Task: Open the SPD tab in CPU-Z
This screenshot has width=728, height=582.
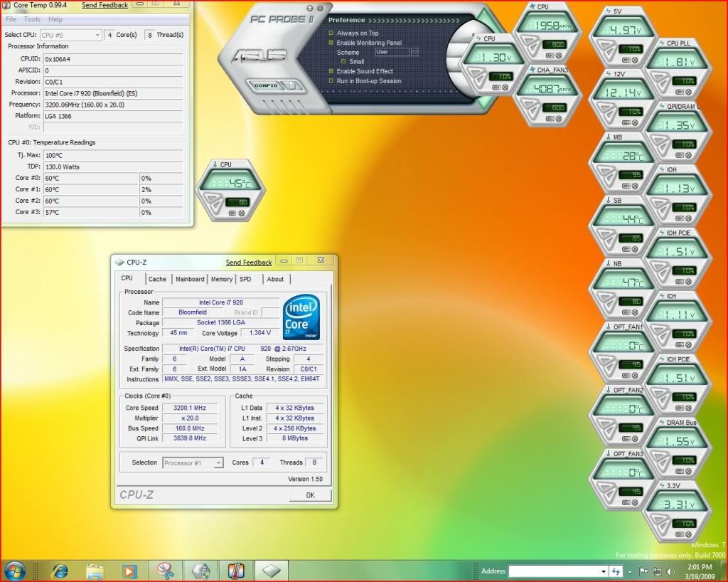Action: pos(245,279)
